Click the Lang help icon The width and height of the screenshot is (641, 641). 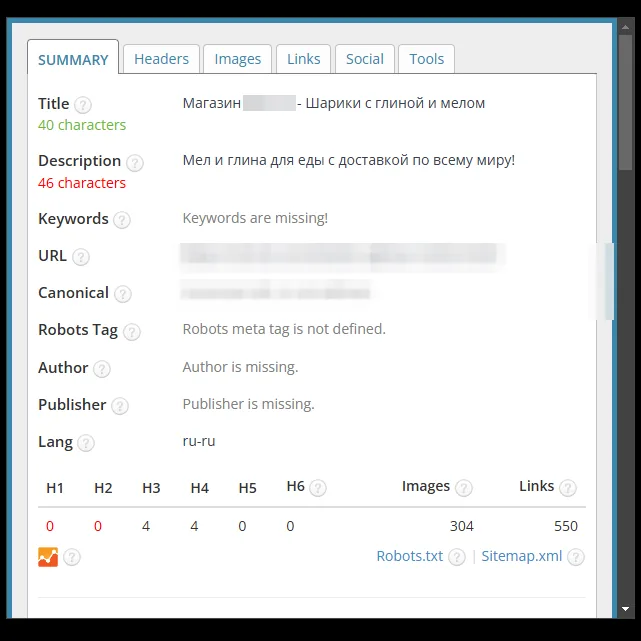86,443
